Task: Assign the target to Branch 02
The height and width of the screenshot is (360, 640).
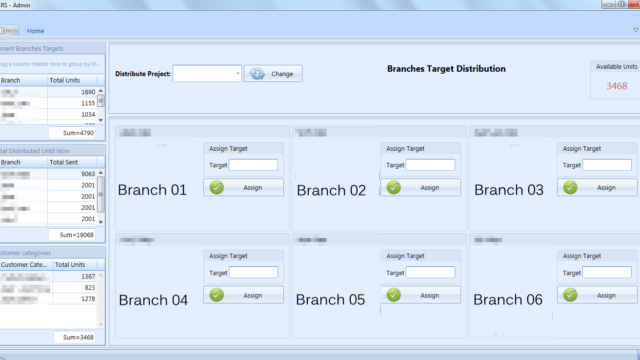Action: pos(420,187)
